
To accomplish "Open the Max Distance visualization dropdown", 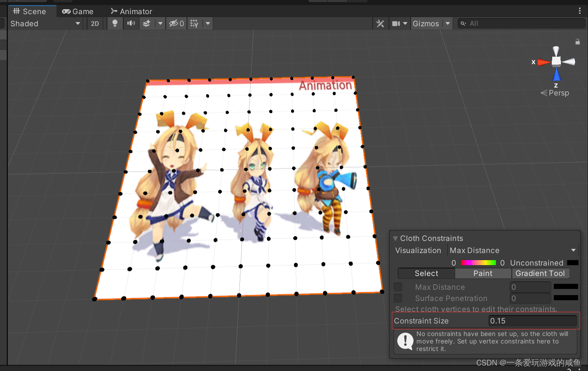I will (x=513, y=251).
